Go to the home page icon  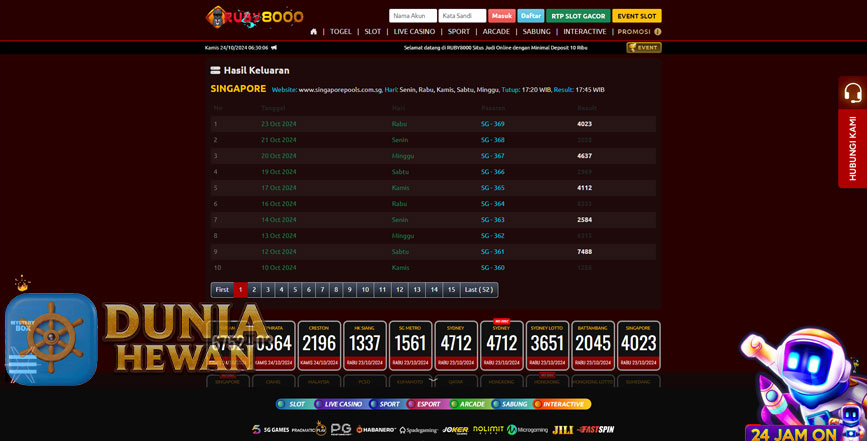click(x=314, y=32)
